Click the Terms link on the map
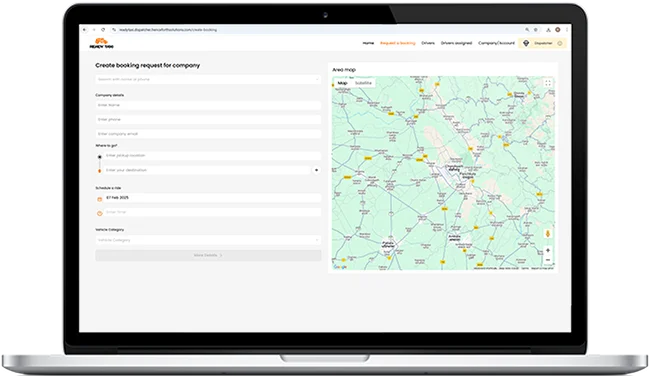Viewport: 650px width, 376px height. point(525,268)
